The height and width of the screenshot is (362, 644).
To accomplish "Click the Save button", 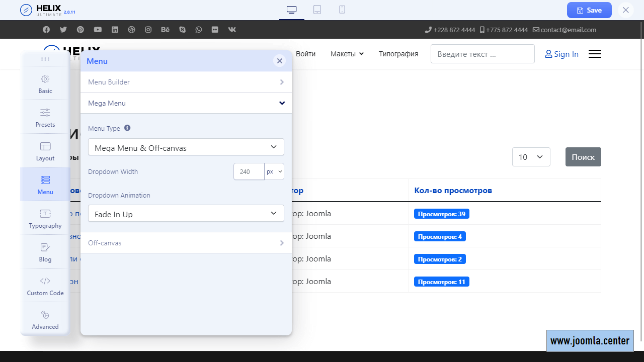I will (x=589, y=10).
